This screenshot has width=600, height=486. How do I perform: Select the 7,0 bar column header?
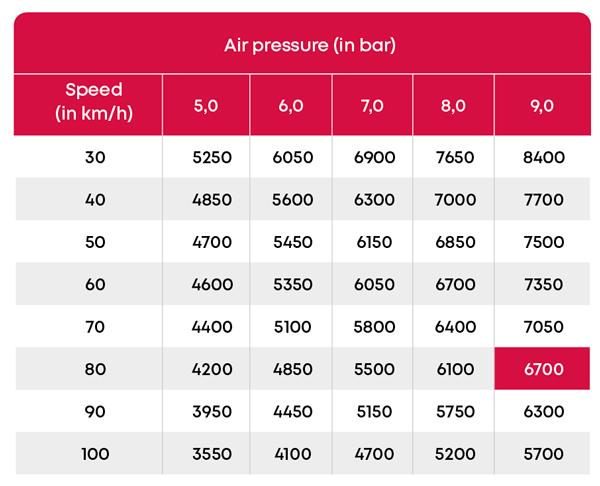[x=372, y=105]
